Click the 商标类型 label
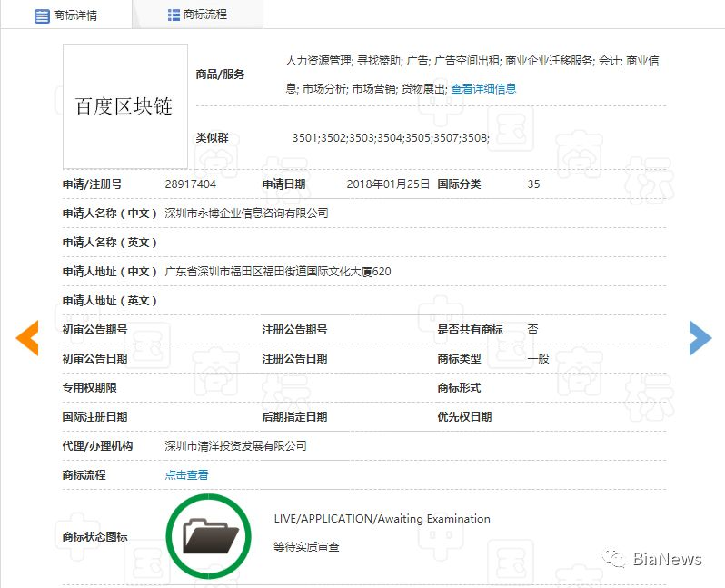The width and height of the screenshot is (725, 588). 459,359
